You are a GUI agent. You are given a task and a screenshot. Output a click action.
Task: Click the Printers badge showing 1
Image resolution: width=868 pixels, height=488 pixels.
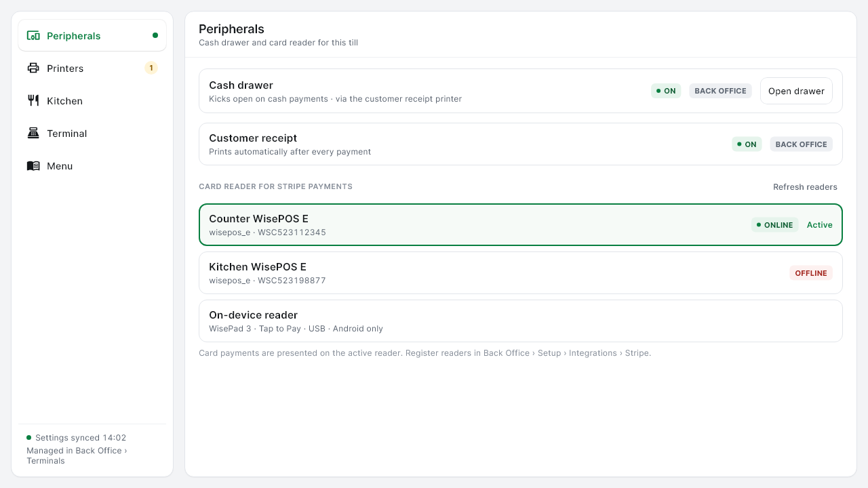click(x=151, y=68)
